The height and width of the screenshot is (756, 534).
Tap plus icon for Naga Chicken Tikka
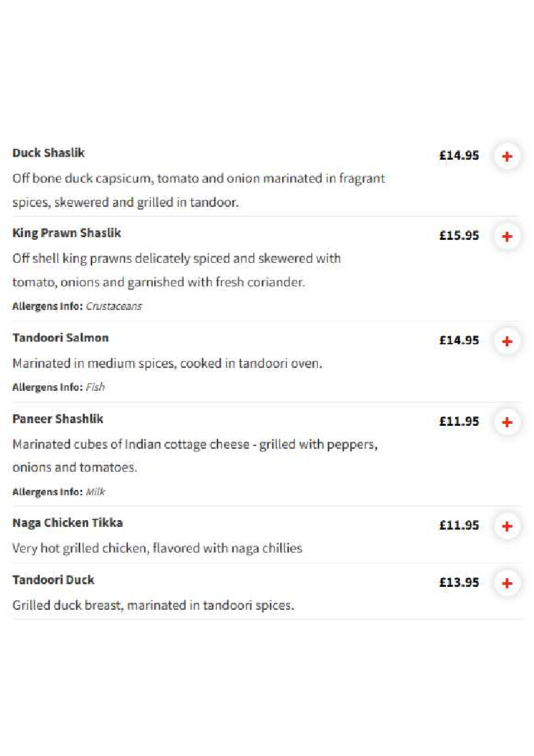tap(507, 526)
